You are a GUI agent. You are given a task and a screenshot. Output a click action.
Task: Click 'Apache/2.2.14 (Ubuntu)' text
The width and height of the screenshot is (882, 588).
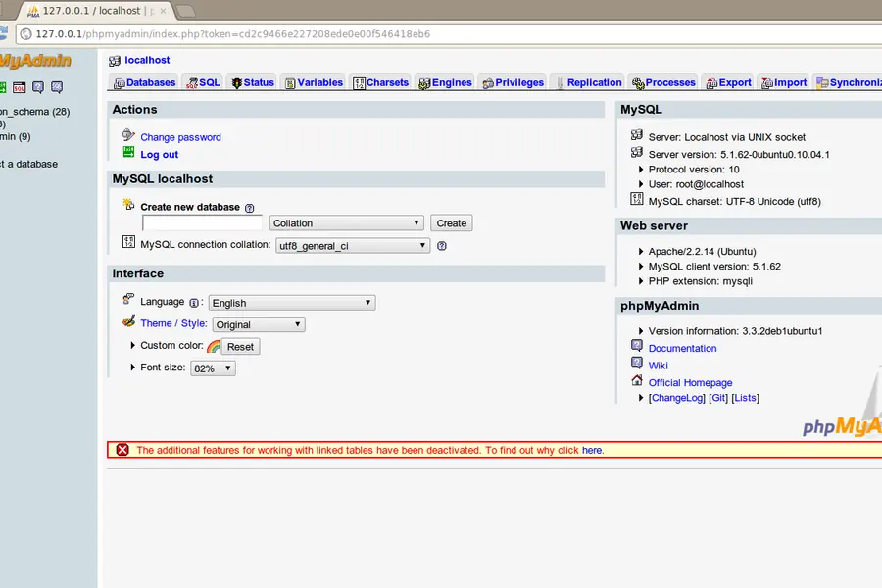click(x=702, y=252)
